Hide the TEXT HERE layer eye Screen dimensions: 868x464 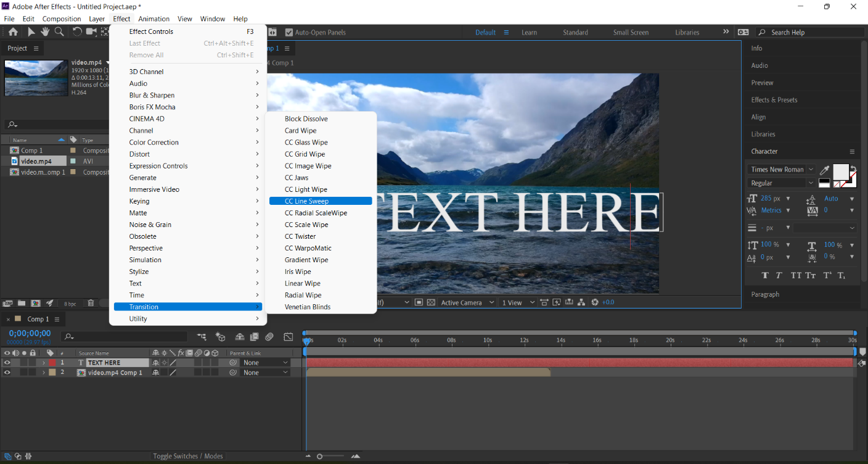point(7,363)
